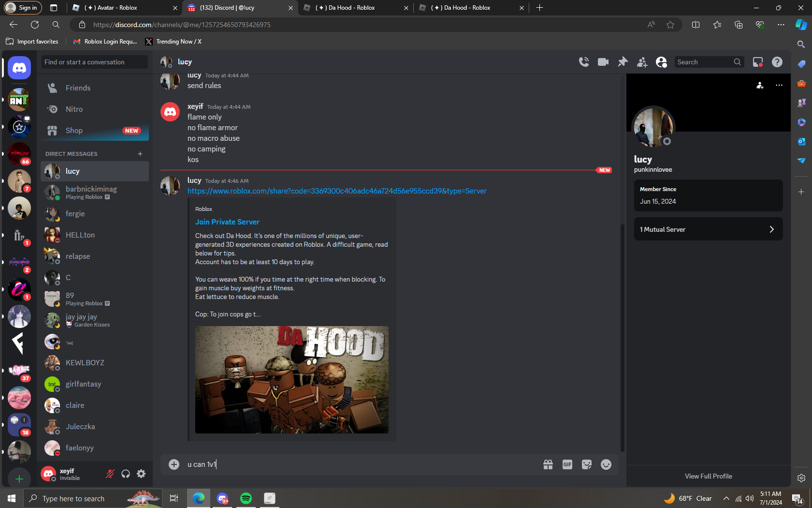Open xeyif user status panel
This screenshot has width=812, height=508.
pos(72,474)
